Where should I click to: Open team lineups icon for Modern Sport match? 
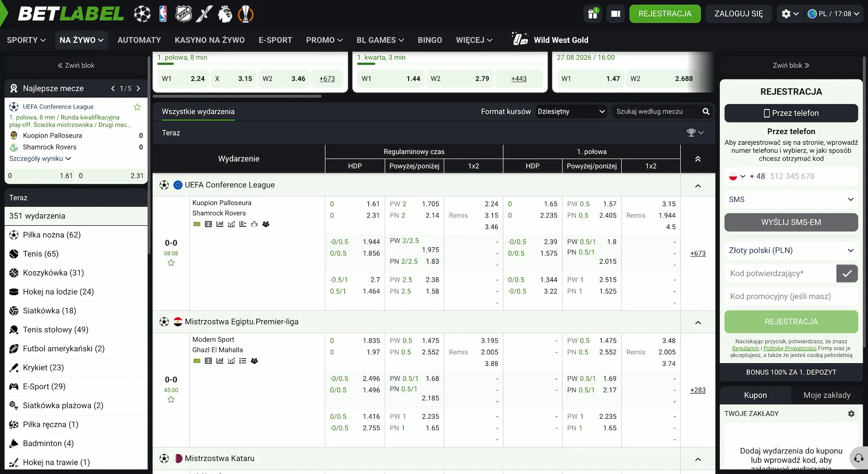coord(254,361)
